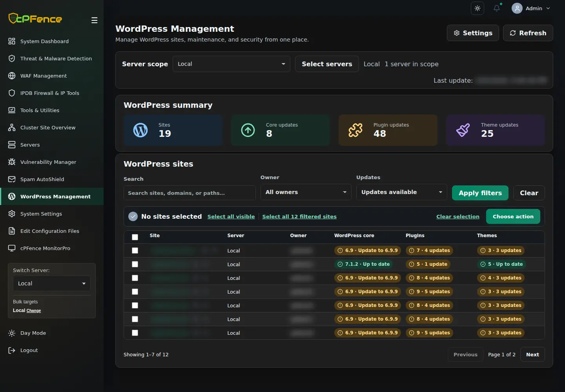
Task: Collapse sidebar with the hamburger menu icon
Action: coord(94,20)
